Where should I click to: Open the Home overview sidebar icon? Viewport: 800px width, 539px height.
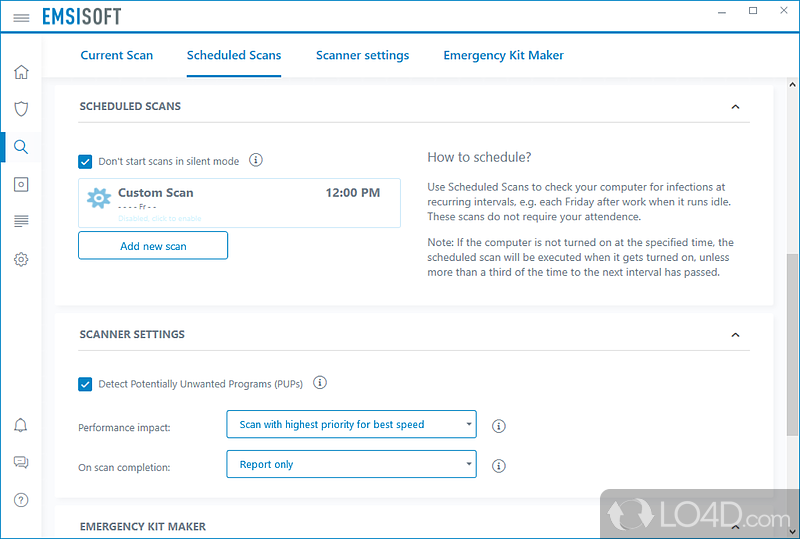click(x=21, y=72)
